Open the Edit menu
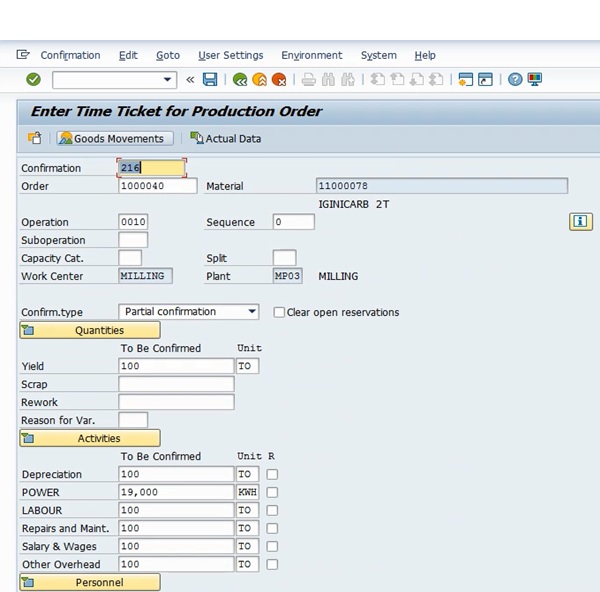This screenshot has width=600, height=592. [128, 55]
